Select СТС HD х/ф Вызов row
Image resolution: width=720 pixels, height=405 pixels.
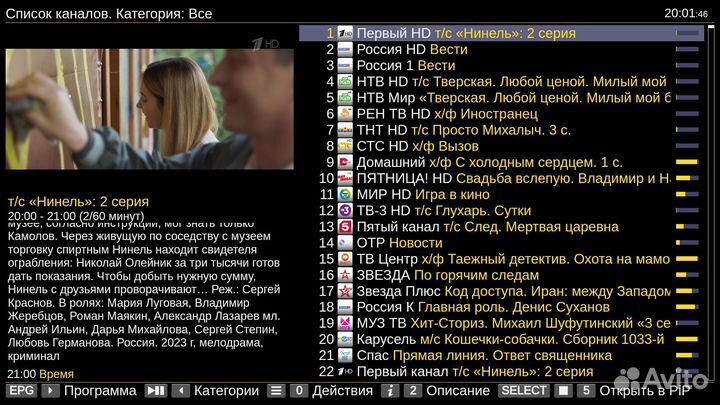[x=501, y=146]
